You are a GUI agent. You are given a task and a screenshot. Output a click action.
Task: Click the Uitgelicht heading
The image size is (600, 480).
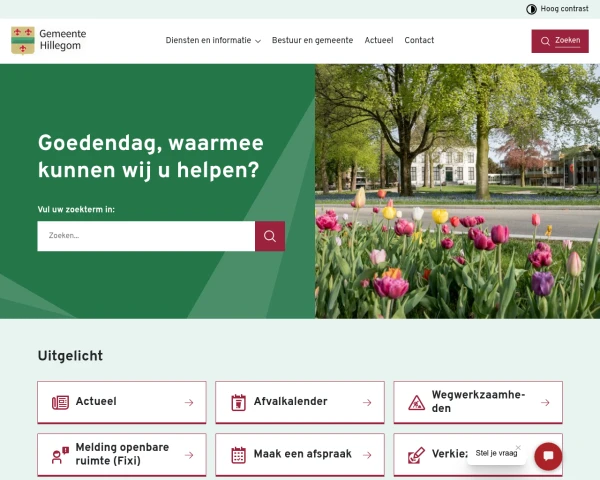pyautogui.click(x=70, y=356)
